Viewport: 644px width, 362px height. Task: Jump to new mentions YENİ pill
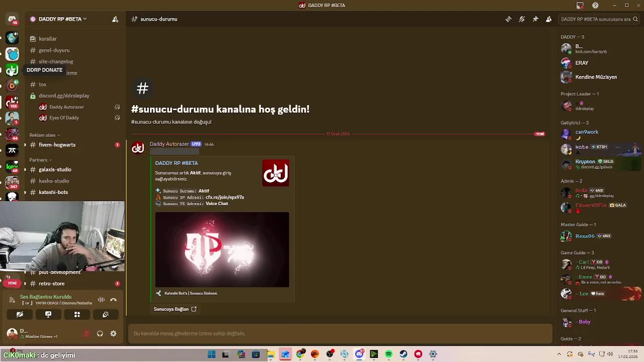point(12,283)
